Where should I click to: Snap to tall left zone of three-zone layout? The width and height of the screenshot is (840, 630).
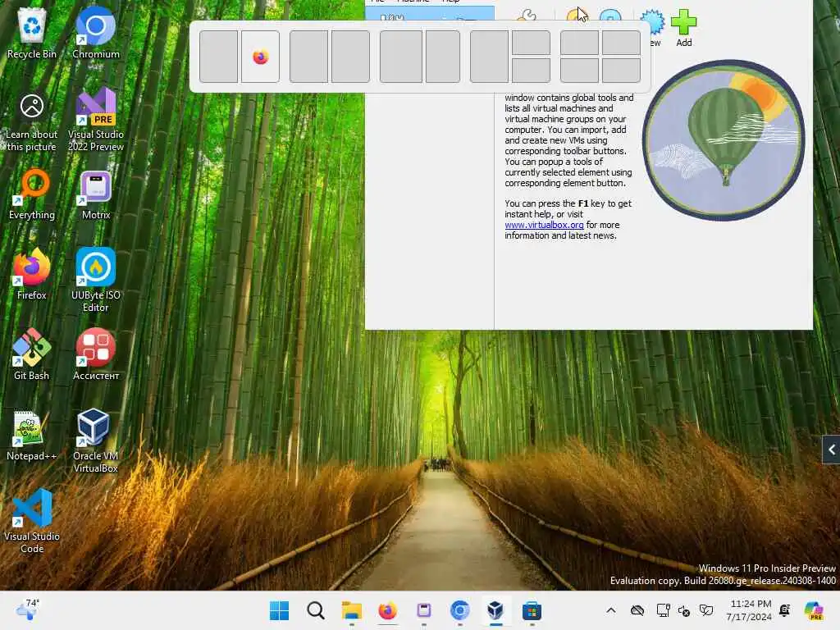pyautogui.click(x=489, y=57)
